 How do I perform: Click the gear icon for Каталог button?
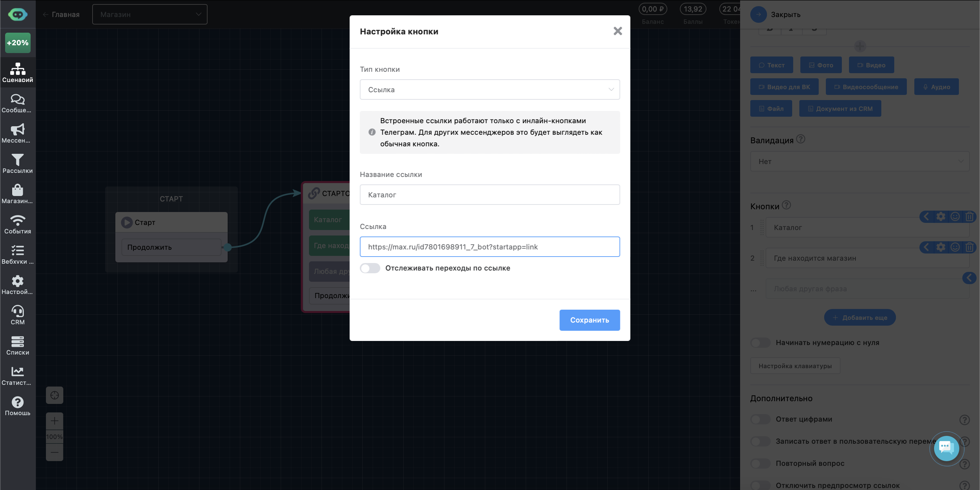[941, 216]
